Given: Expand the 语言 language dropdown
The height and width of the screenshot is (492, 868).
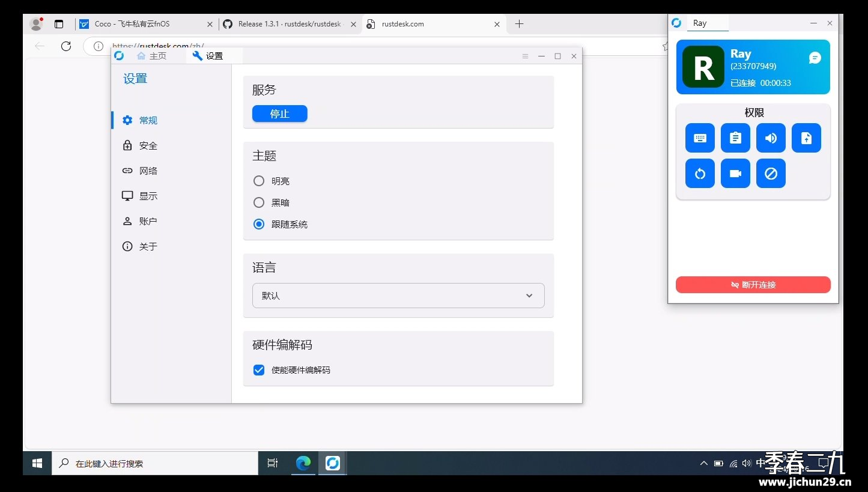Looking at the screenshot, I should [398, 296].
